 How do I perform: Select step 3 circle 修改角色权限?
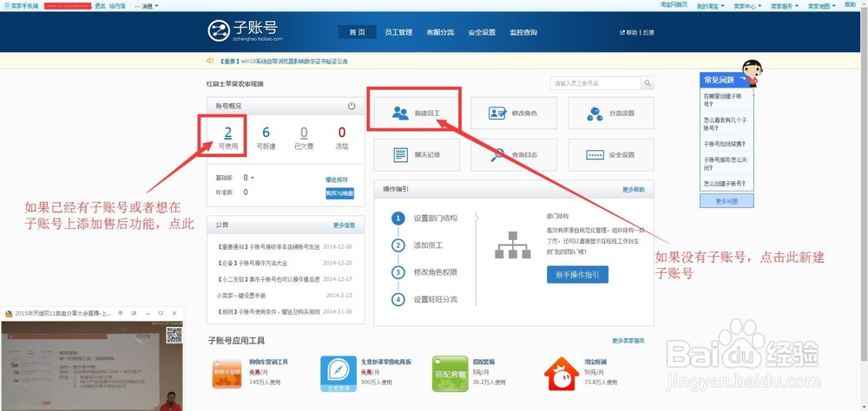[x=398, y=272]
